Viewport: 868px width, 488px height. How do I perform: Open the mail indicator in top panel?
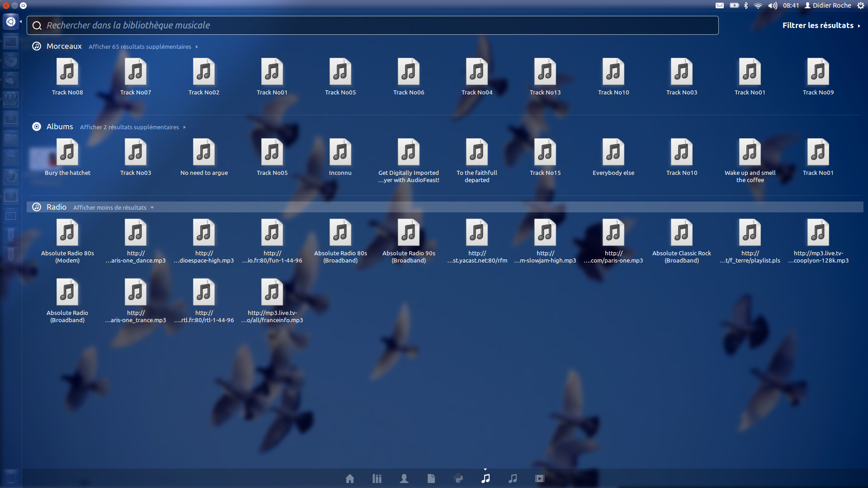[719, 5]
